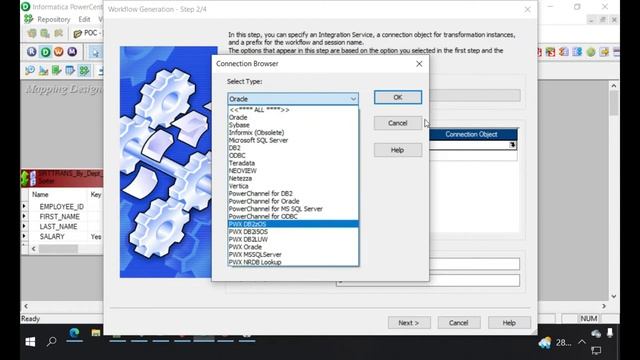Launch Microsoft Edge from taskbar
This screenshot has height=360, width=640.
74,333
